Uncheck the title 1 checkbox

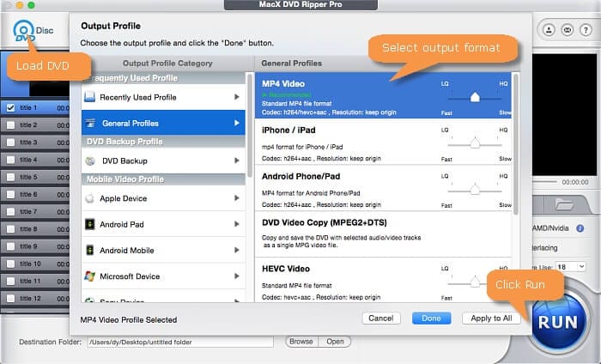9,108
